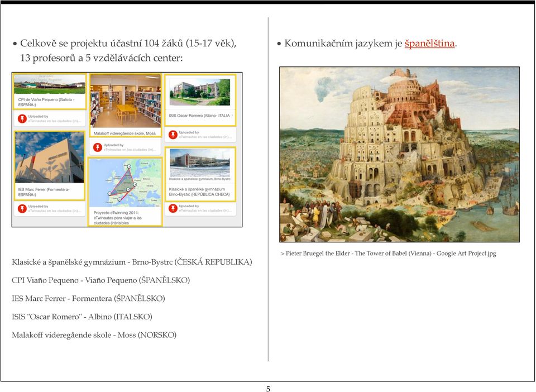This screenshot has height=392, width=536.
Task: Select the ISIS Oscar Romero school image
Action: (x=200, y=92)
